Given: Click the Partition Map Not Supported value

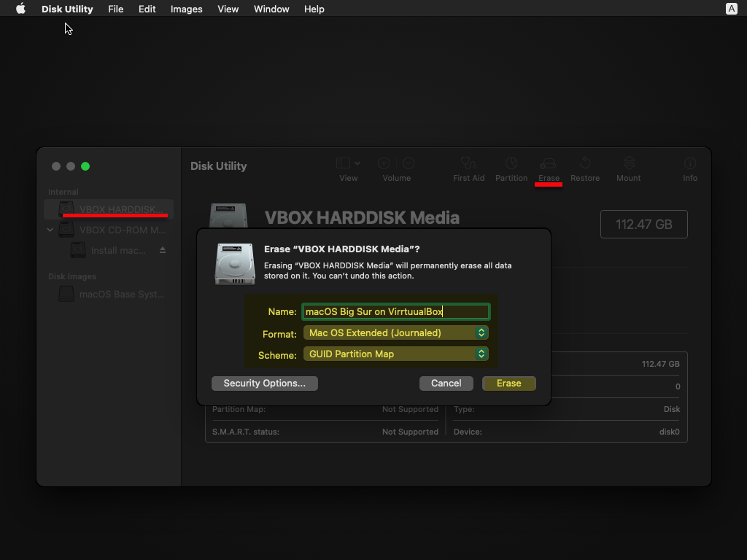Looking at the screenshot, I should (x=410, y=409).
